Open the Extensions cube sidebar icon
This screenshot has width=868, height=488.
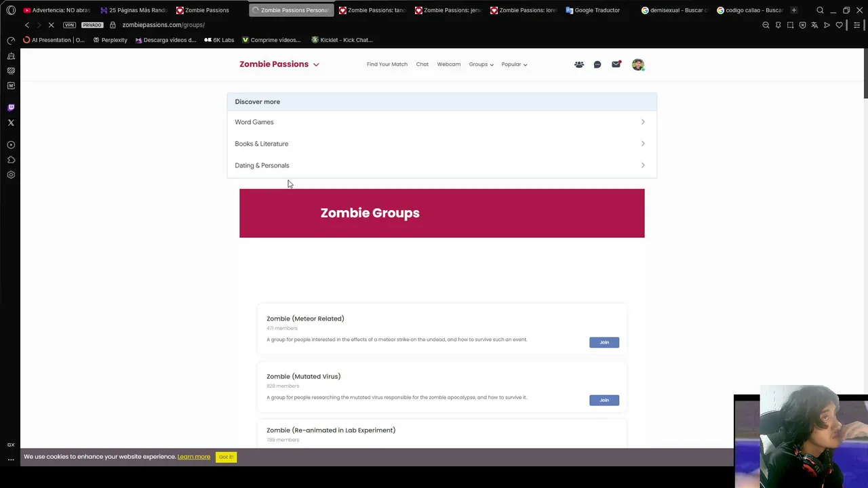click(x=11, y=160)
